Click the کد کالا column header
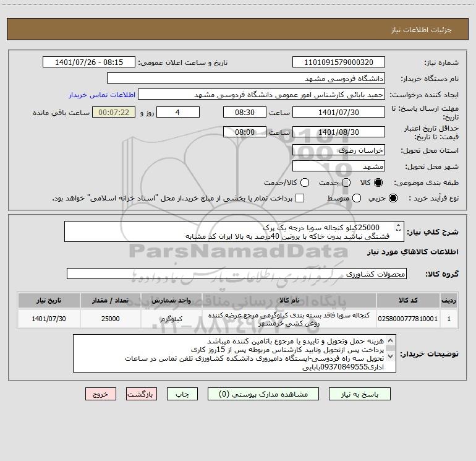Image resolution: width=476 pixels, height=461 pixels. (408, 300)
